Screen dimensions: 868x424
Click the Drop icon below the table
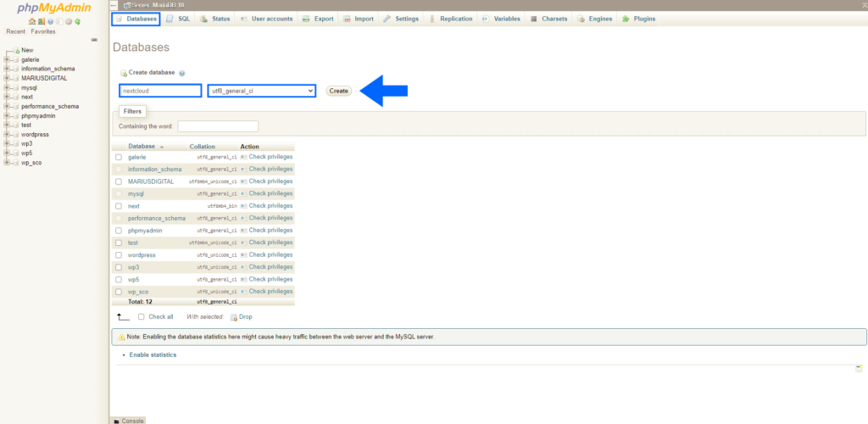click(x=233, y=316)
